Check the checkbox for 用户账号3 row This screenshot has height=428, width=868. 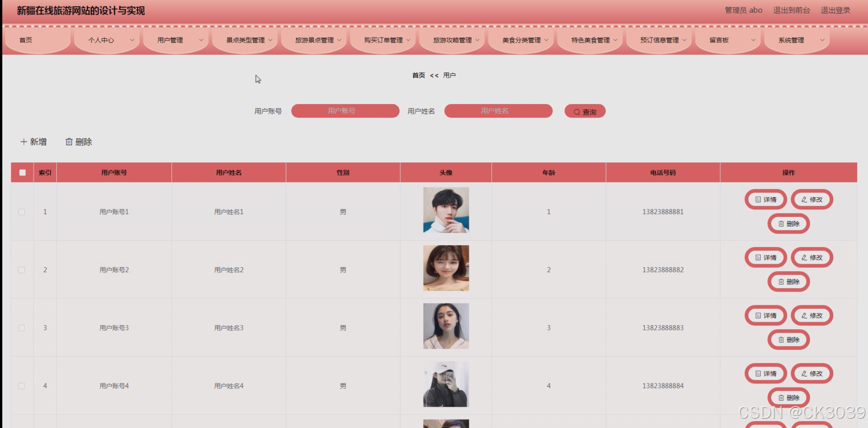click(x=21, y=328)
